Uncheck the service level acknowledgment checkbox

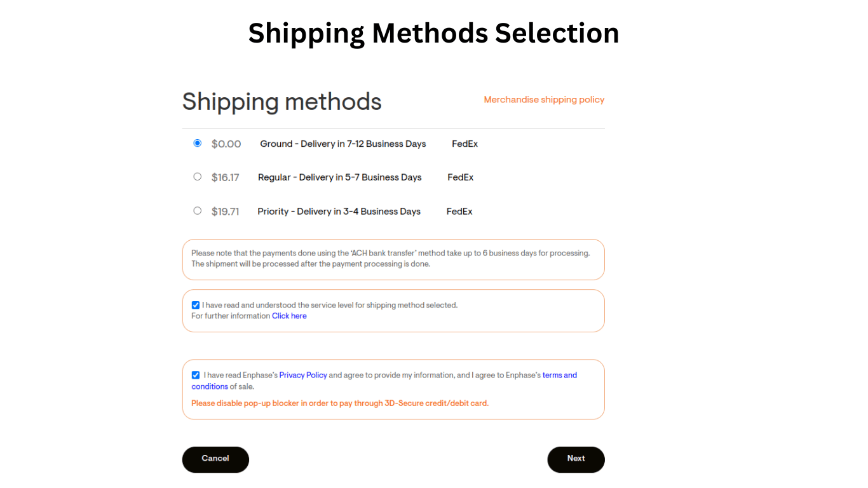coord(196,305)
